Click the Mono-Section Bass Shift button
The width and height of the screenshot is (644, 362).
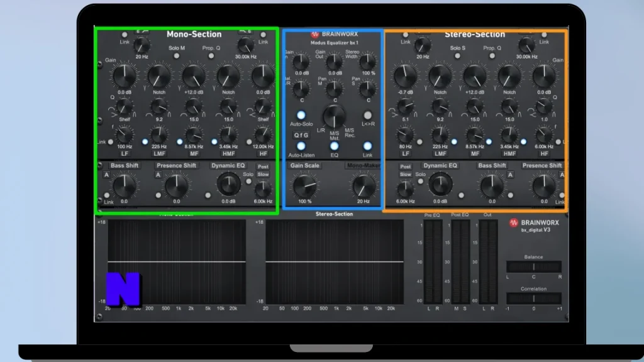click(125, 165)
